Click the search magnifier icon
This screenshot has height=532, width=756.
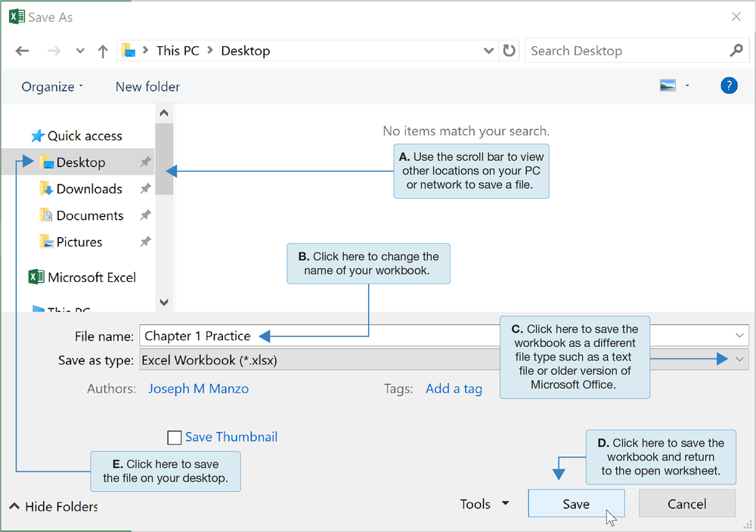click(x=736, y=51)
